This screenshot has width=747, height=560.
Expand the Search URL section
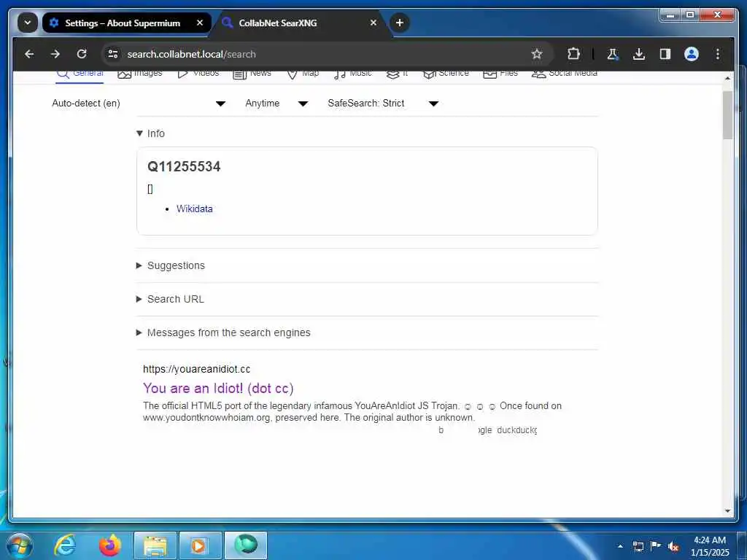(170, 299)
